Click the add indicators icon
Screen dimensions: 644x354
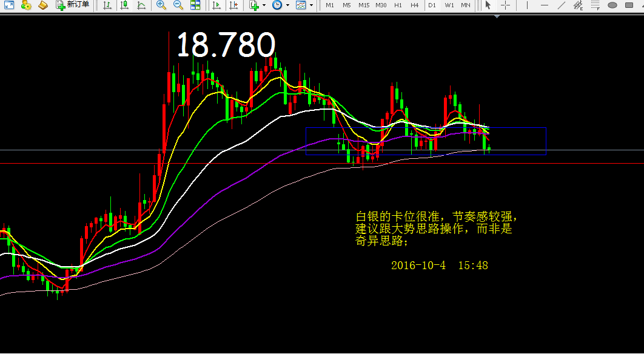click(254, 5)
